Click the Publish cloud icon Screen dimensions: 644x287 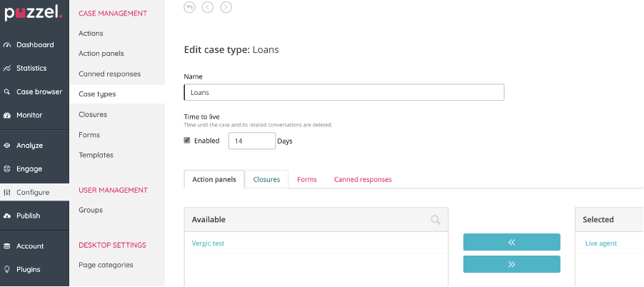[x=7, y=216]
